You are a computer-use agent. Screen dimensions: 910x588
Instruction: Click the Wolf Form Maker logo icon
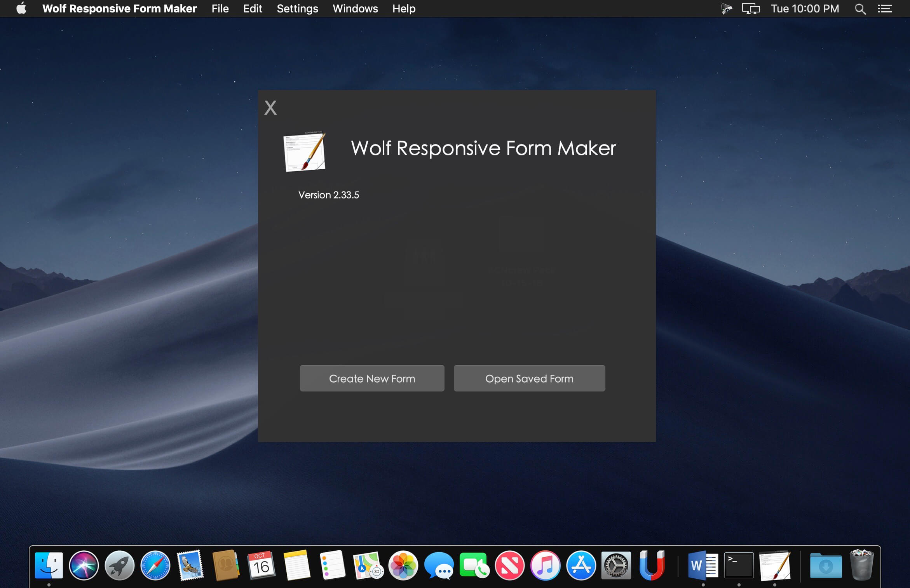click(304, 151)
